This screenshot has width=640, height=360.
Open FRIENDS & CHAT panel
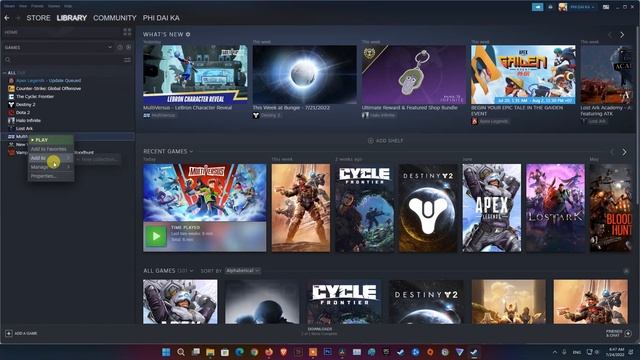619,333
